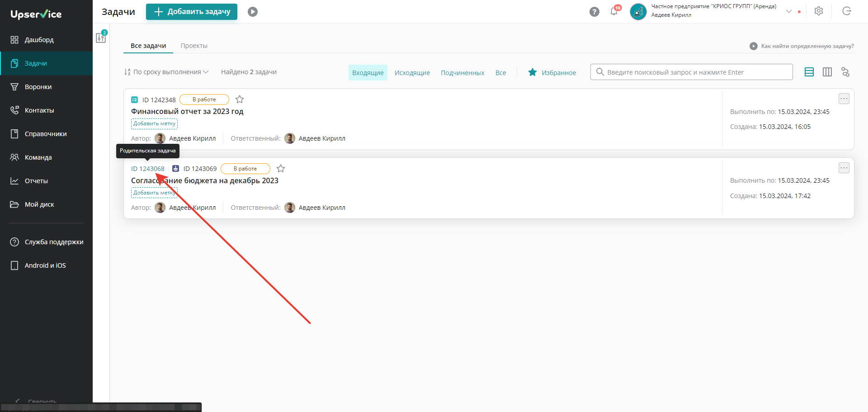Viewport: 868px width, 412px height.
Task: Click Добавить метку on Финансовый отчет task
Action: (154, 123)
